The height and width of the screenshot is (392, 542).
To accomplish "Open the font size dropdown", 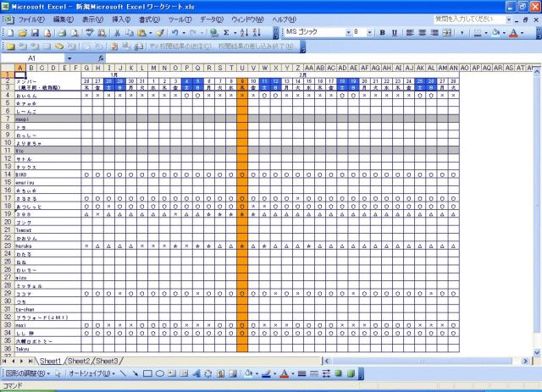I will click(x=370, y=32).
